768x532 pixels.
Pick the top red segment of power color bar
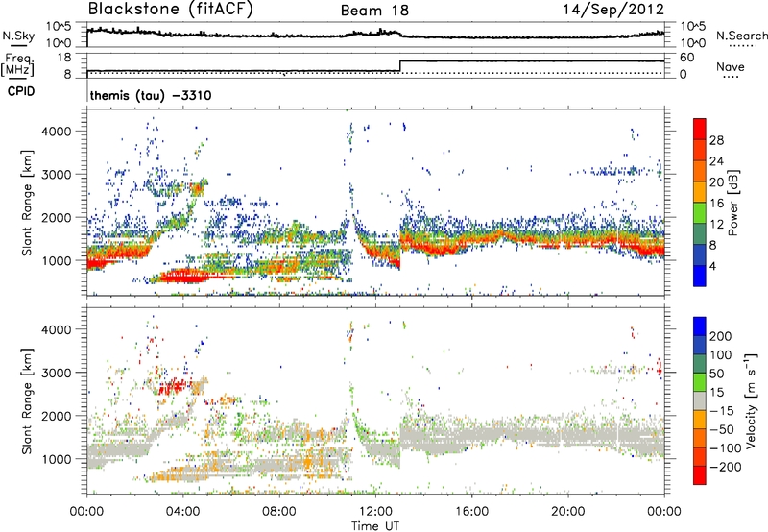(700, 130)
